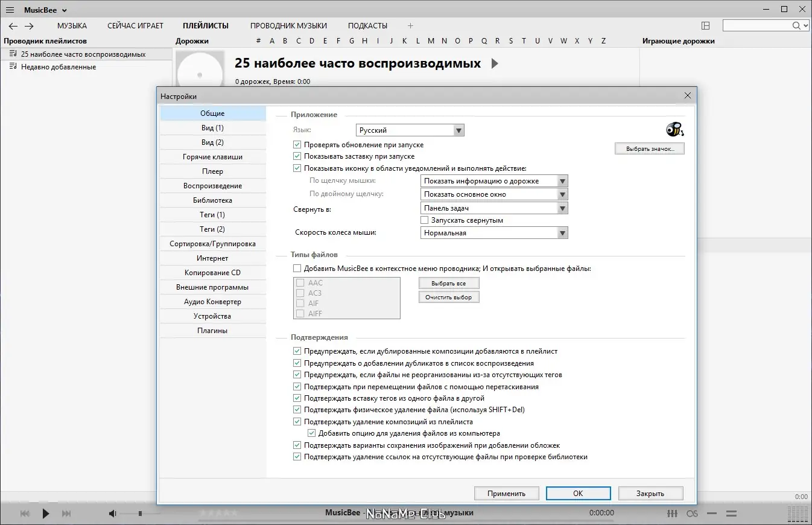This screenshot has width=812, height=525.
Task: Click the Применить button
Action: pos(507,494)
